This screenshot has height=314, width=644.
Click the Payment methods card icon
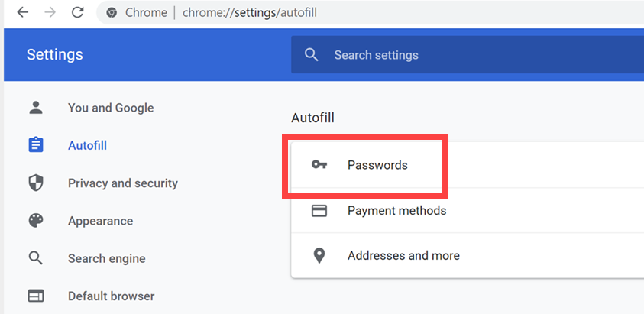319,210
